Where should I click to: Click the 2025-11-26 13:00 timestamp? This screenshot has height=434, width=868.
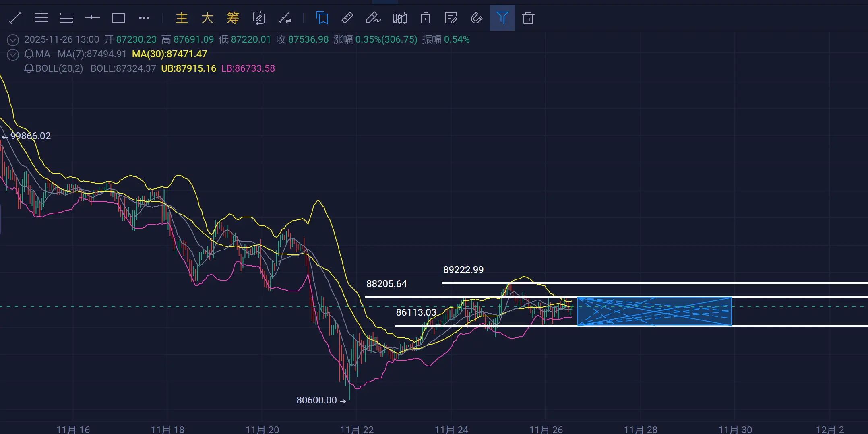[62, 39]
